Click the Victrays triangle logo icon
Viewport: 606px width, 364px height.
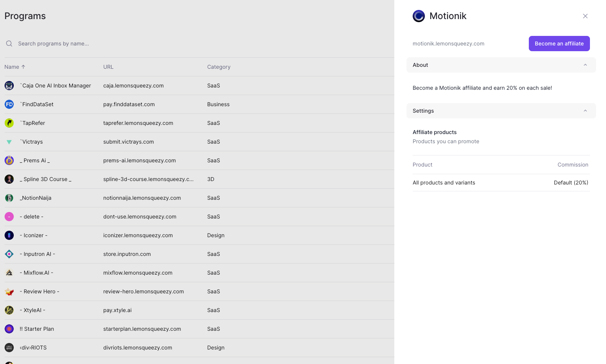9,142
